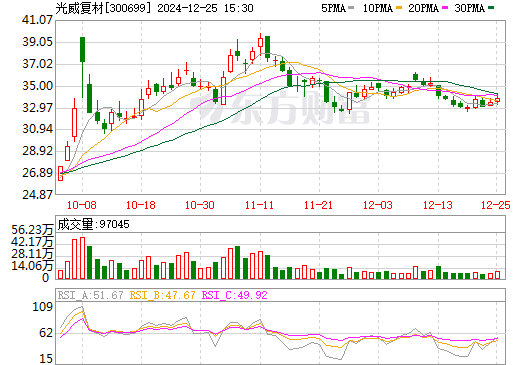Click the RSI_A:51.67 indicator label
The image size is (520, 365).
click(91, 295)
